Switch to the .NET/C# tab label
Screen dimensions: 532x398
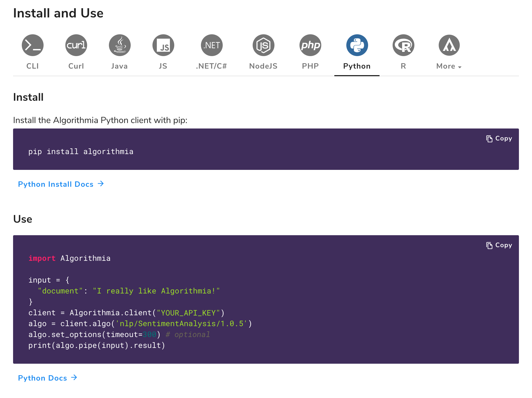pyautogui.click(x=211, y=66)
